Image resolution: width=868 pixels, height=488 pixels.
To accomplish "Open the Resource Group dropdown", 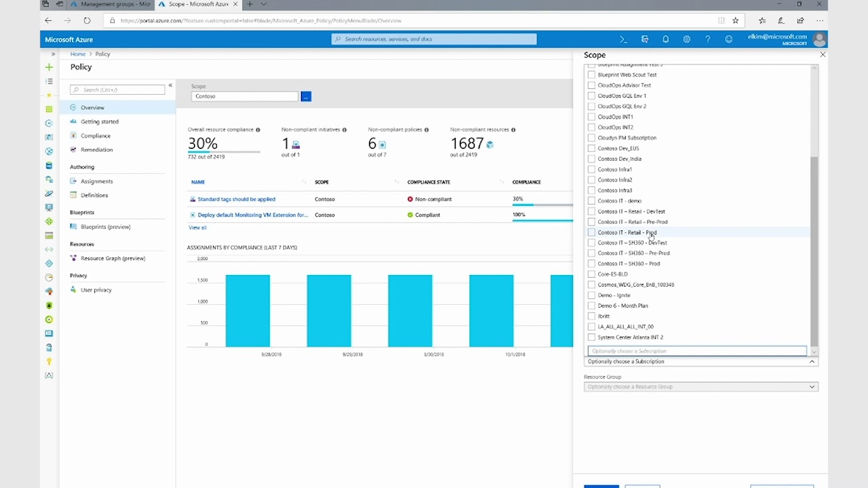I will (701, 386).
